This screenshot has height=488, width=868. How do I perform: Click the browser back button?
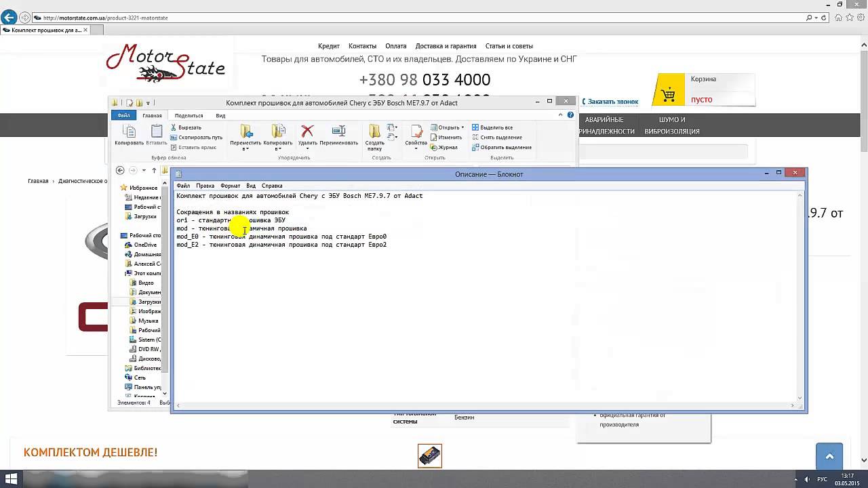[x=9, y=18]
